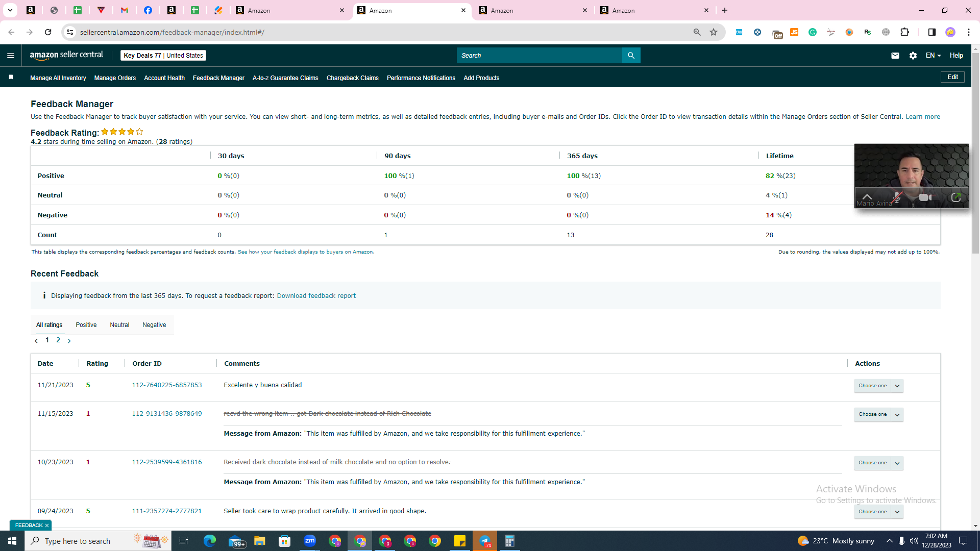
Task: Go to Account Health
Action: click(x=164, y=78)
